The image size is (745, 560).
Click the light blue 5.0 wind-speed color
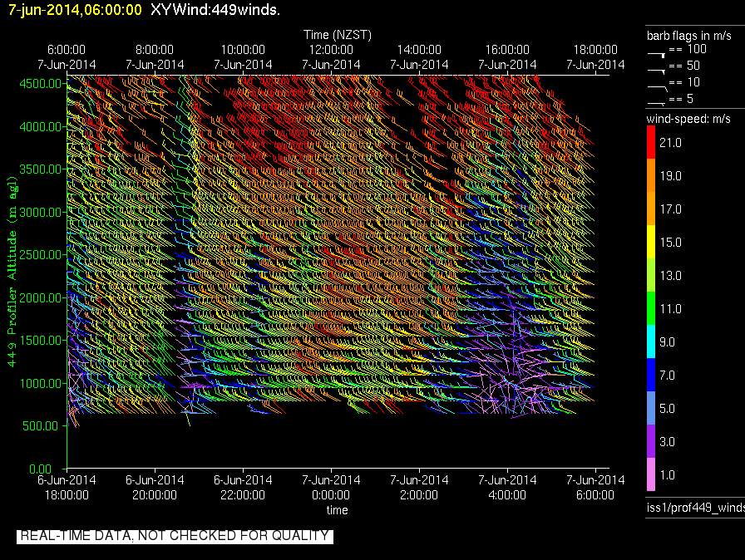pyautogui.click(x=651, y=408)
